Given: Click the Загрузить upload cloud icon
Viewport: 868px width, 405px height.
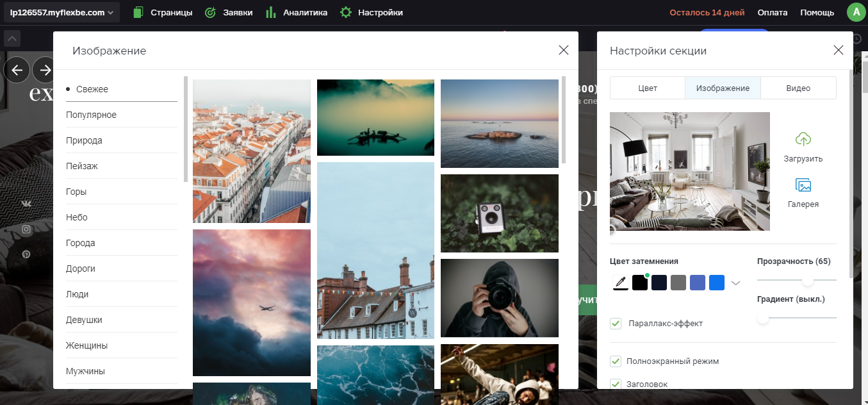Looking at the screenshot, I should [803, 138].
